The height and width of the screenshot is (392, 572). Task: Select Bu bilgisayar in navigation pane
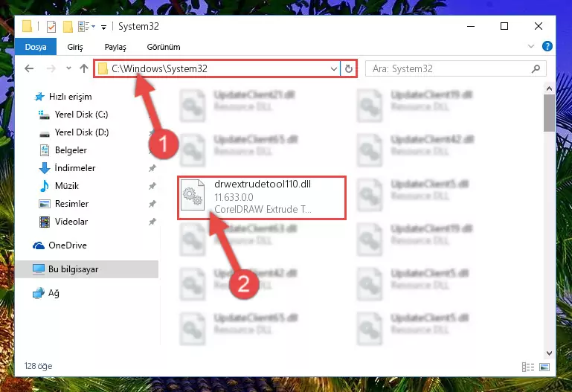click(x=86, y=269)
